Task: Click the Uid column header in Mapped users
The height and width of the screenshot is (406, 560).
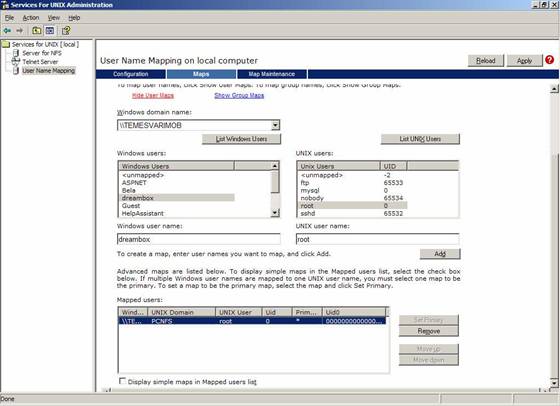Action: 277,312
